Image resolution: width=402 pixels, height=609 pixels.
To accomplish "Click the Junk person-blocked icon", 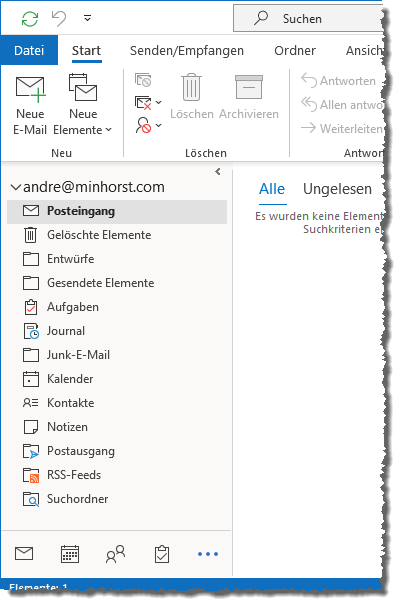I will click(143, 125).
